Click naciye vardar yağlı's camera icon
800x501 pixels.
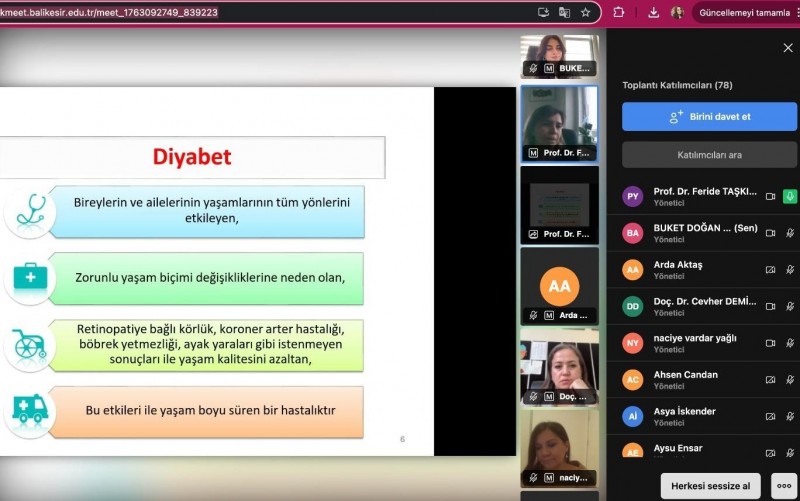pyautogui.click(x=770, y=343)
